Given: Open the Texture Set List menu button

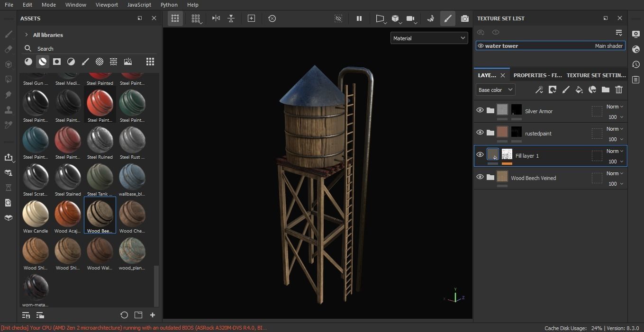Looking at the screenshot, I should 619,32.
